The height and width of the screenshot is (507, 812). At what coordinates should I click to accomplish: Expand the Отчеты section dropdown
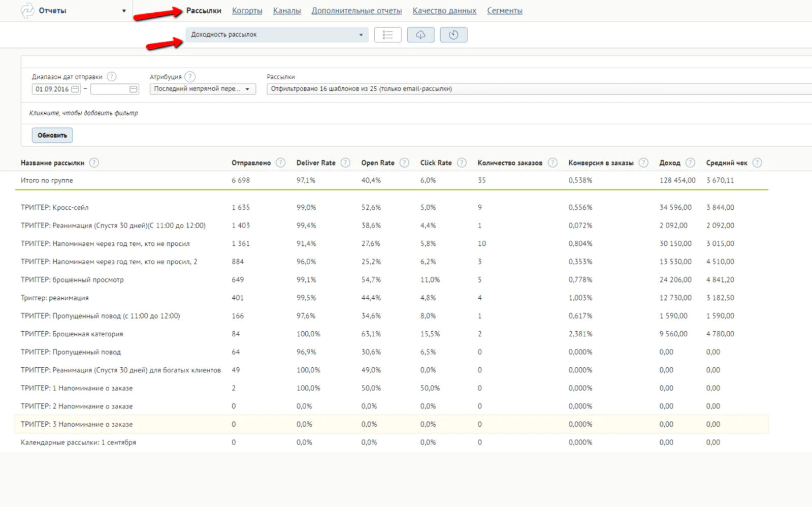click(x=124, y=11)
